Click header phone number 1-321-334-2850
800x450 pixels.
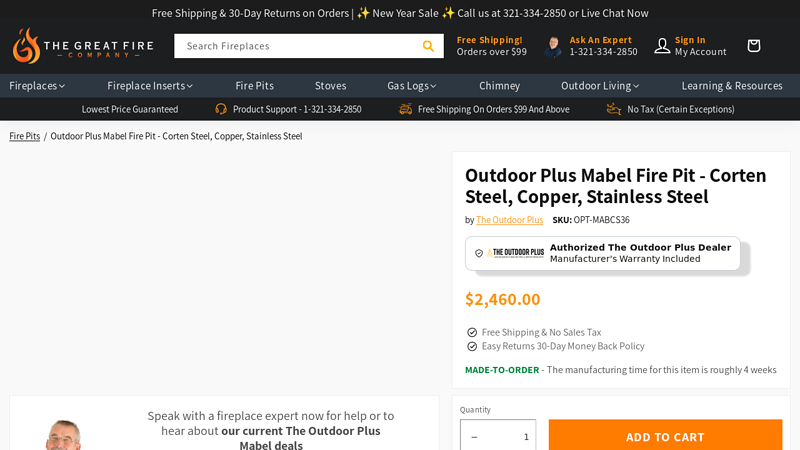(x=604, y=52)
